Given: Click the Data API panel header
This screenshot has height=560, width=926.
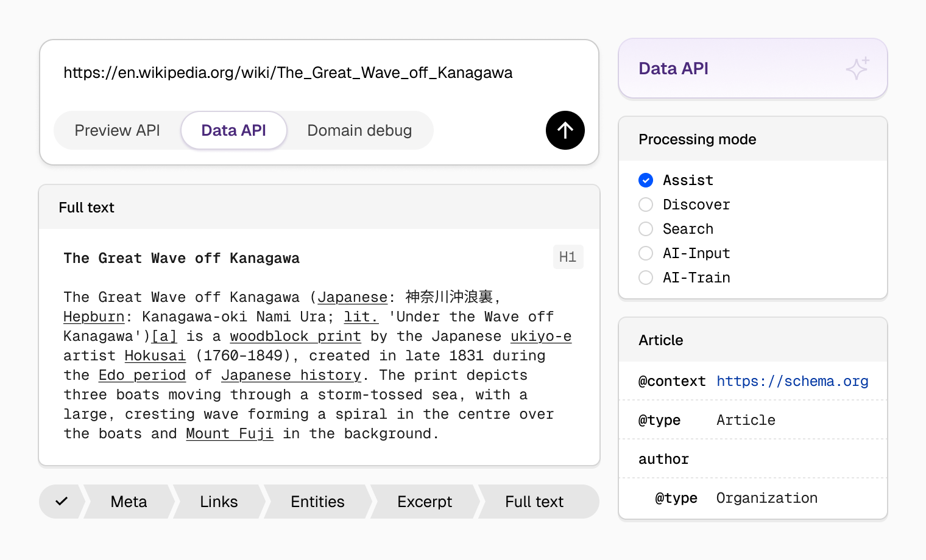Looking at the screenshot, I should pos(753,68).
